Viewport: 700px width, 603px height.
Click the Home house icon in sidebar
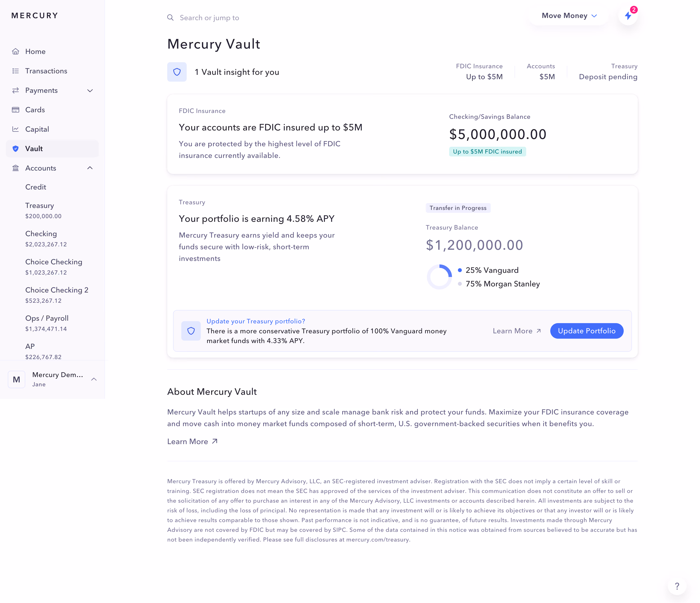pyautogui.click(x=16, y=51)
